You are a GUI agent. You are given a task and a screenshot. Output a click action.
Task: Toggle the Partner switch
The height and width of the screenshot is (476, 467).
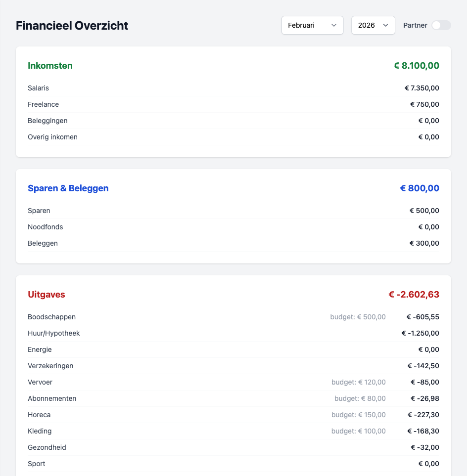[x=441, y=25]
